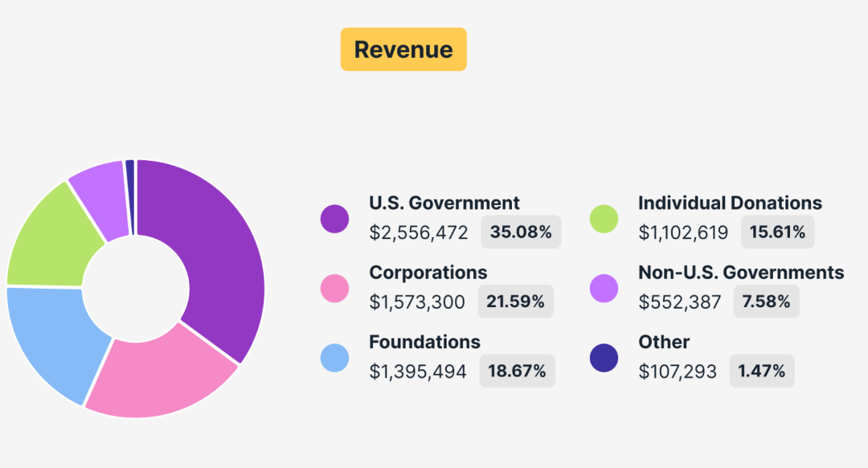The image size is (868, 468).
Task: Click the 35.08% percentage badge
Action: click(521, 232)
